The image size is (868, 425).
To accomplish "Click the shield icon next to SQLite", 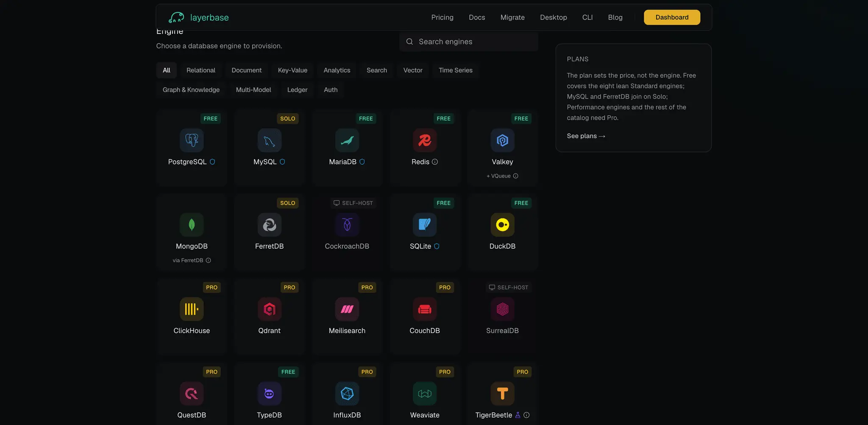I will 437,246.
